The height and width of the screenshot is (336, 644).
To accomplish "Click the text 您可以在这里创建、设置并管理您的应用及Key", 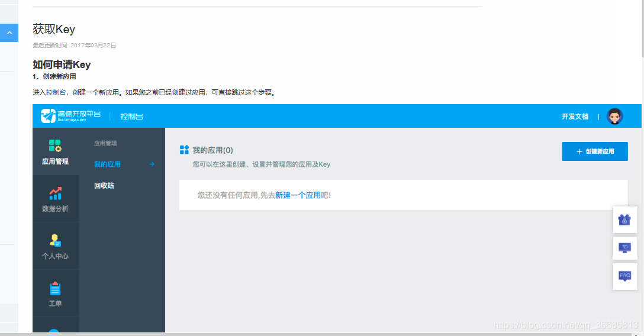I will pos(262,164).
